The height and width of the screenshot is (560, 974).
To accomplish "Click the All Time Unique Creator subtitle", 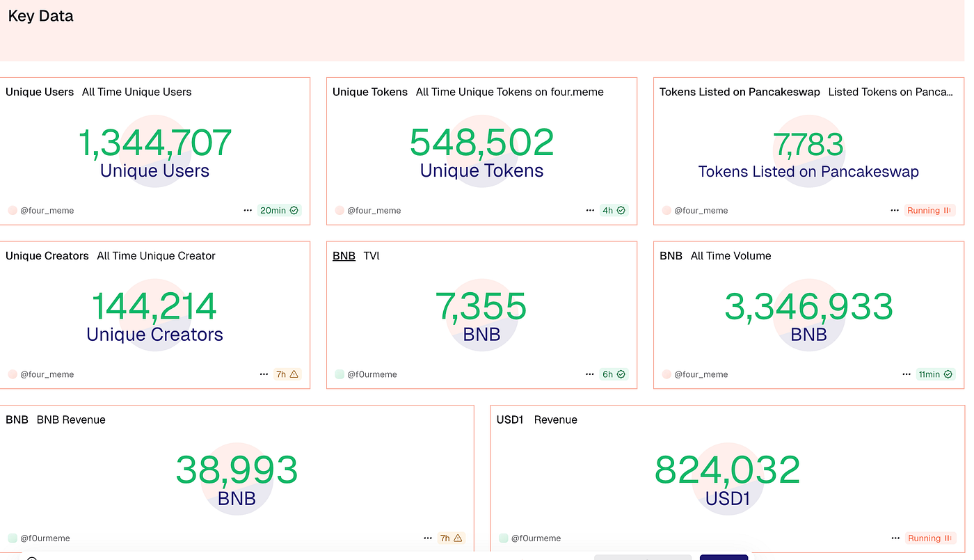I will coord(156,256).
